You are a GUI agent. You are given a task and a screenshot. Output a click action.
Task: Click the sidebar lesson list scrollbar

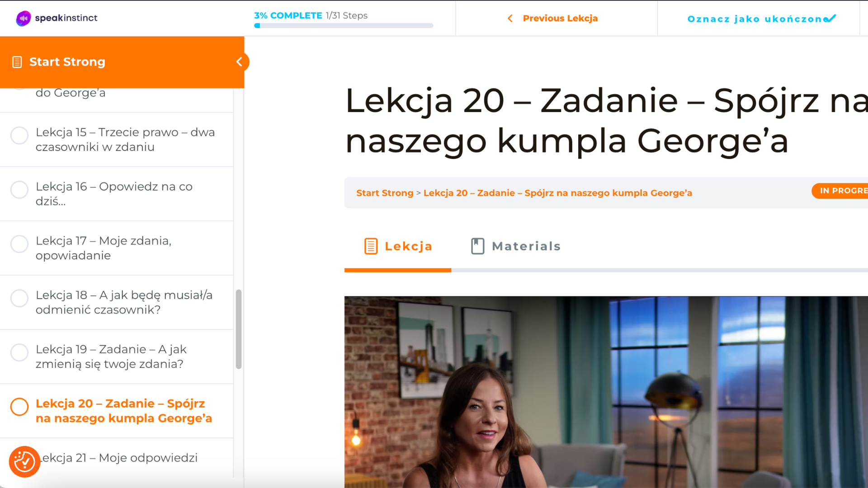click(x=239, y=329)
